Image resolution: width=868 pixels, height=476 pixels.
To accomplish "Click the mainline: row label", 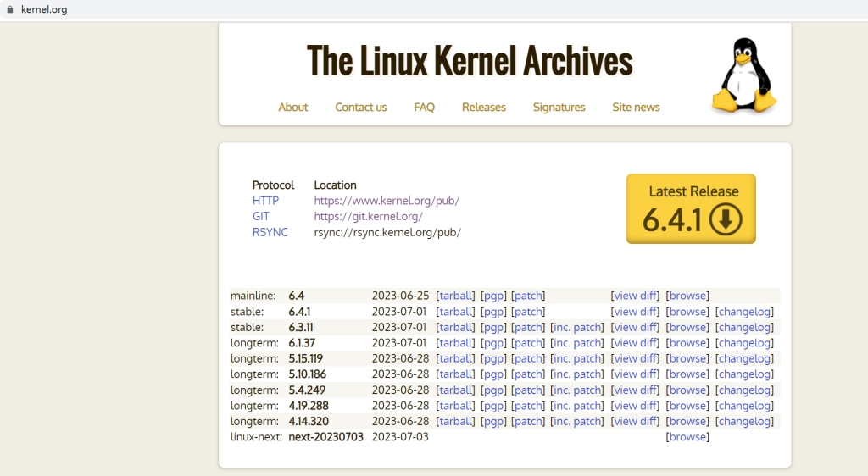I will click(x=253, y=296).
